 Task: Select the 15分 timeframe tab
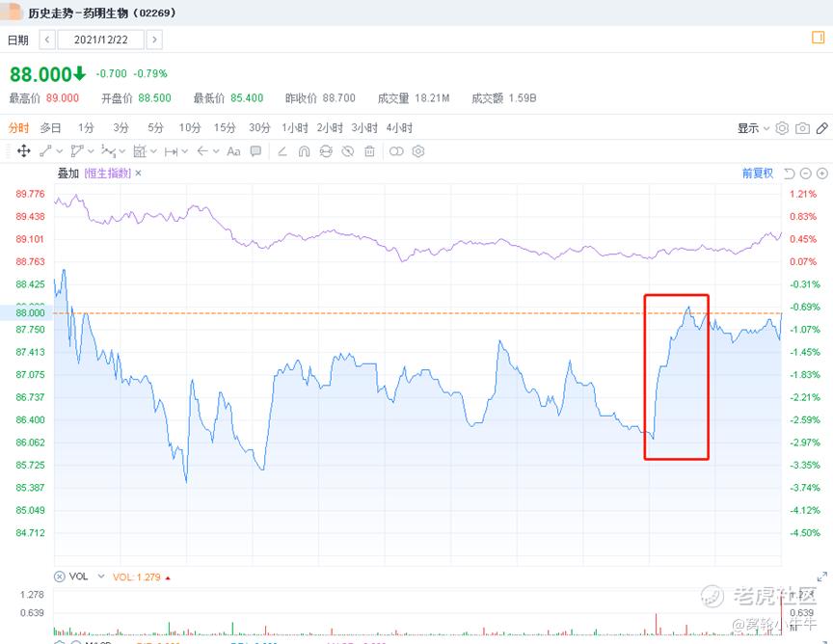click(x=225, y=128)
